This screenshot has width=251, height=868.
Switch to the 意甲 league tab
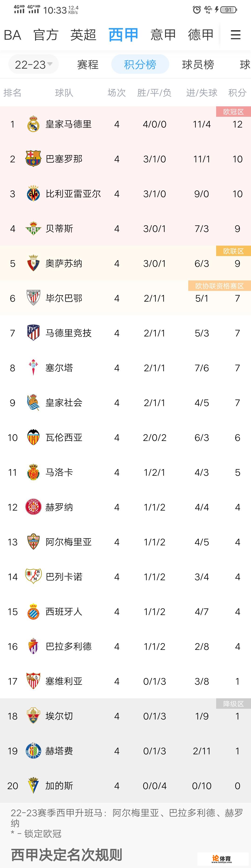point(163,35)
